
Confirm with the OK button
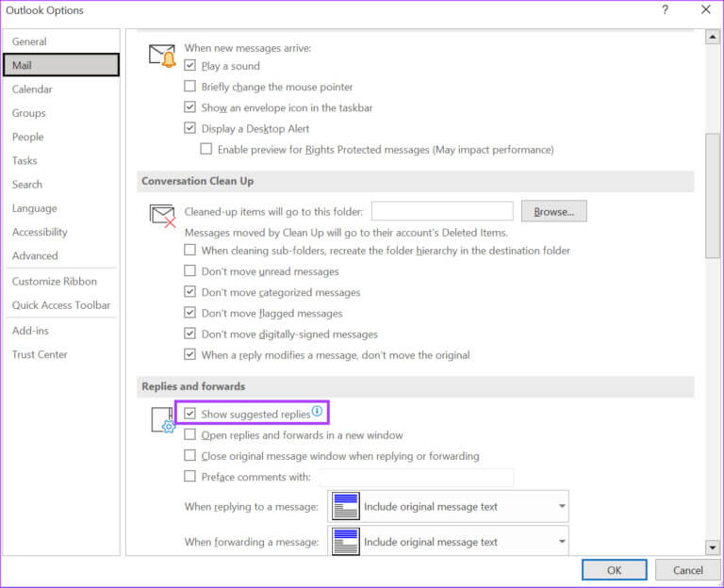pyautogui.click(x=614, y=570)
